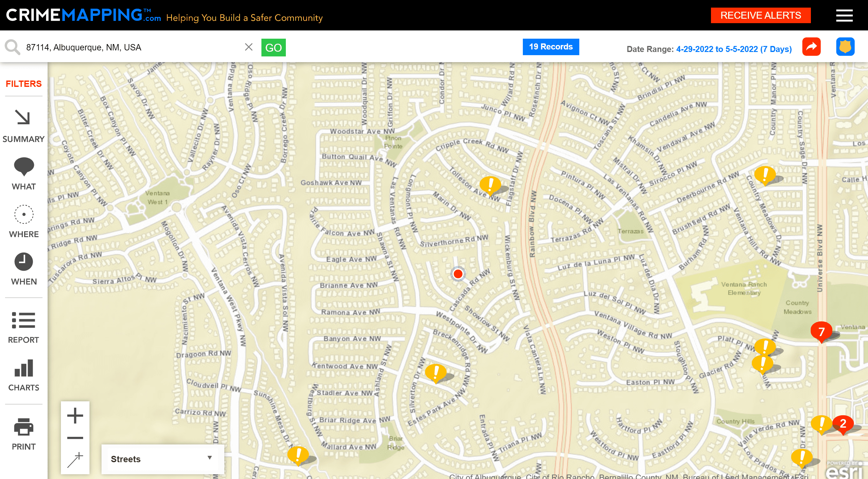The width and height of the screenshot is (868, 479).
Task: Click the FILTERS heading
Action: (23, 84)
